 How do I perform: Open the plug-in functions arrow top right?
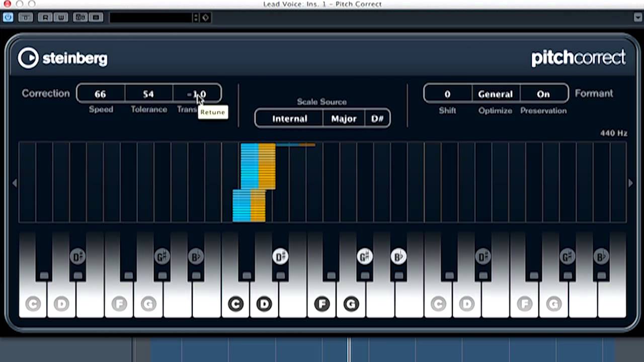(637, 18)
